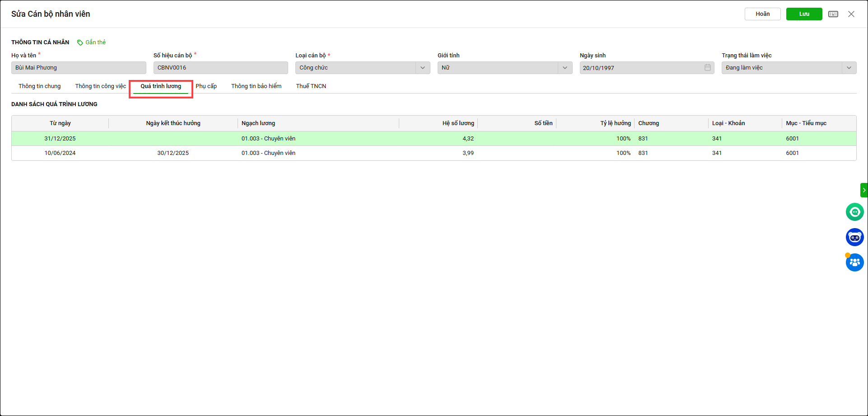Click the Họ và tên input field

point(79,68)
